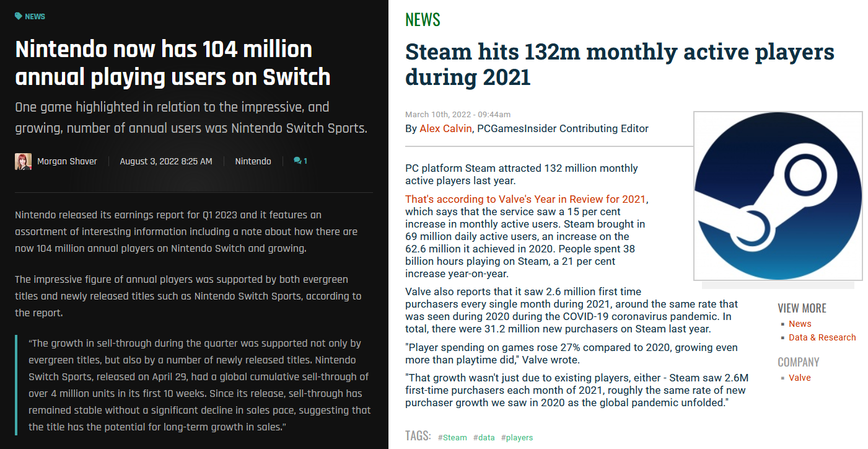
Task: Open the NEWS tag on the Nintendo article
Action: click(35, 16)
